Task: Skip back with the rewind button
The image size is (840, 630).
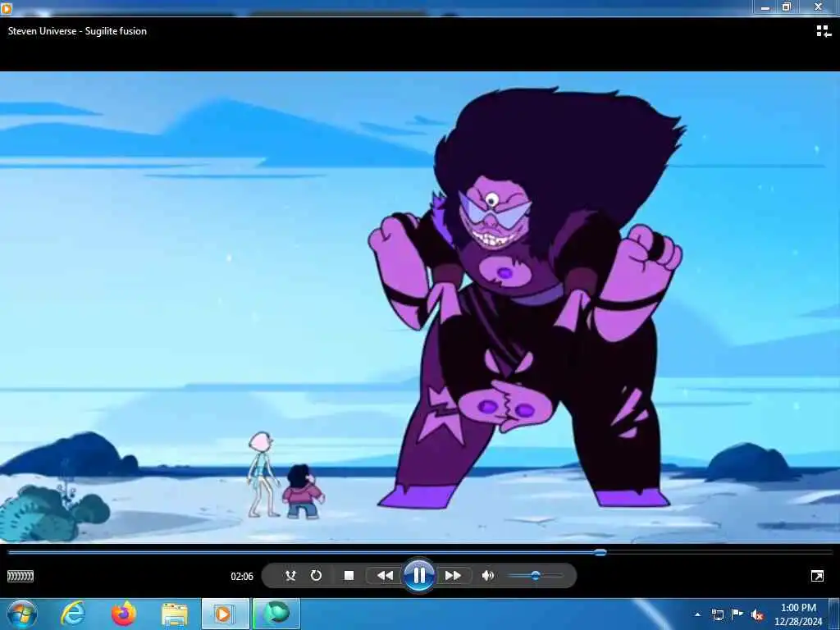Action: (x=385, y=575)
